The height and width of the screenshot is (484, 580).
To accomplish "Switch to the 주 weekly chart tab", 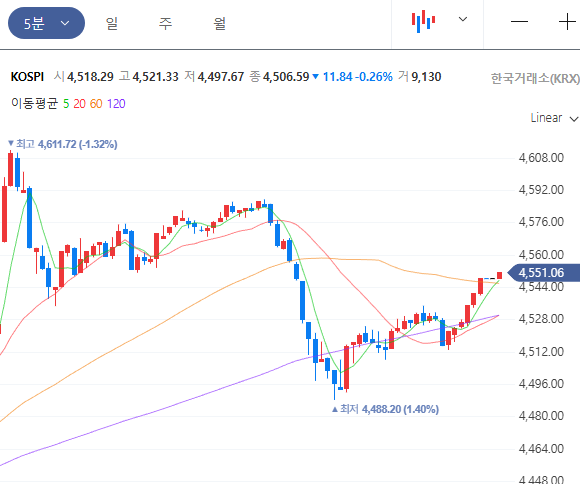I will 165,24.
